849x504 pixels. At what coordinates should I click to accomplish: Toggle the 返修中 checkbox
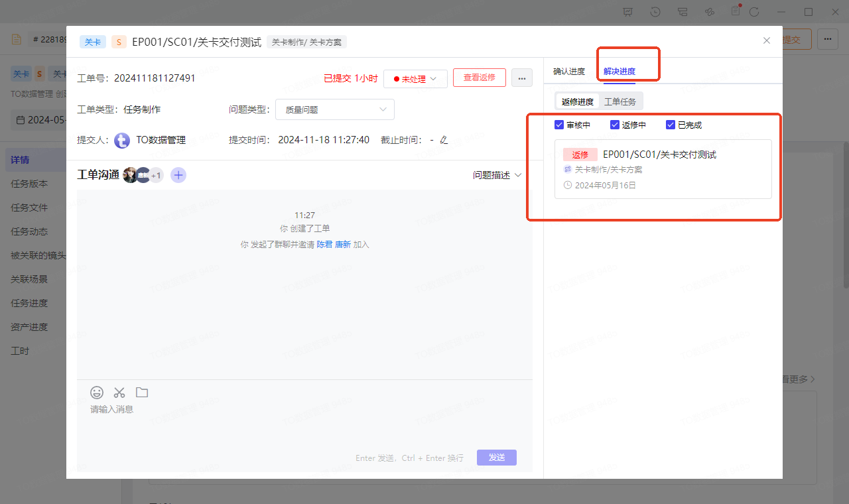[615, 125]
